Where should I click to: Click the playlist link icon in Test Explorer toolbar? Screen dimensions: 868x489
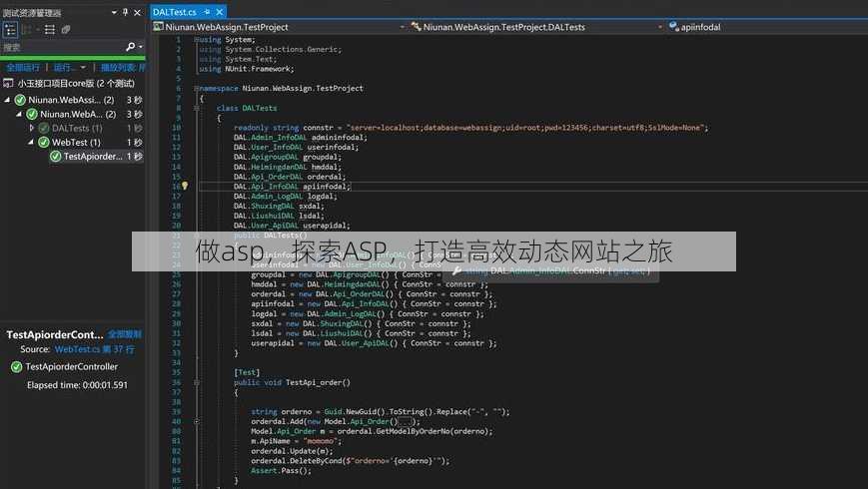click(66, 29)
